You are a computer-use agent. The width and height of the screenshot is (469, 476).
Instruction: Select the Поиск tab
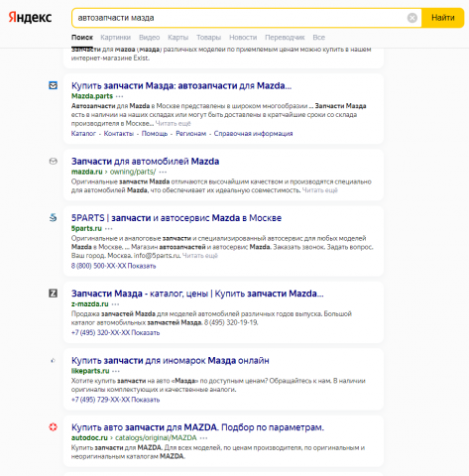[82, 38]
